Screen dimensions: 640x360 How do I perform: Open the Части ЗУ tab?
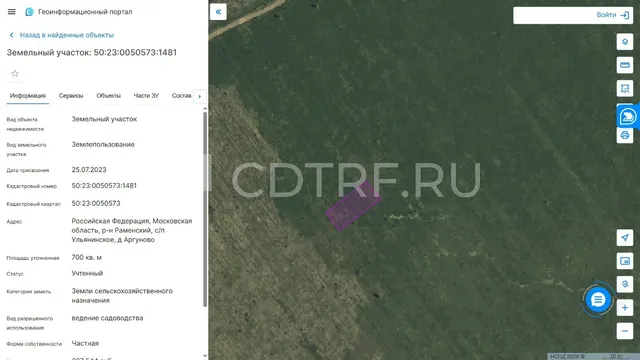(x=146, y=96)
